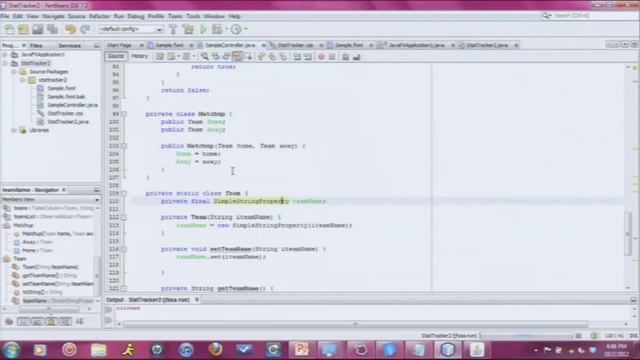Select the toString() member in Navigator

(x=42, y=292)
